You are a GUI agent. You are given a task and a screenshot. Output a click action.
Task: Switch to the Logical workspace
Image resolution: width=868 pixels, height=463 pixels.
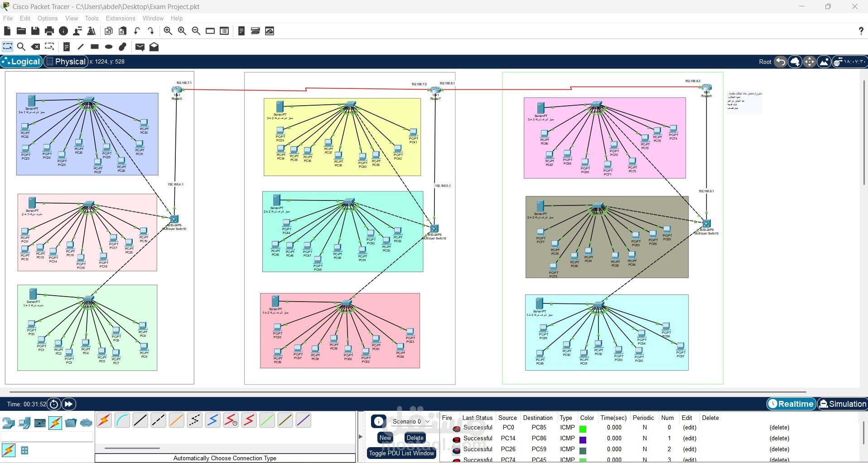(x=21, y=62)
